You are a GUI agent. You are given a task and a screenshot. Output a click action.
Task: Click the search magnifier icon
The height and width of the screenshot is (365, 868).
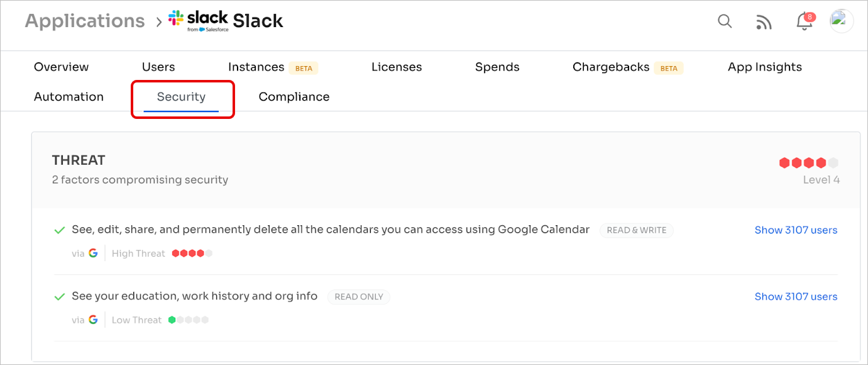[x=725, y=21]
